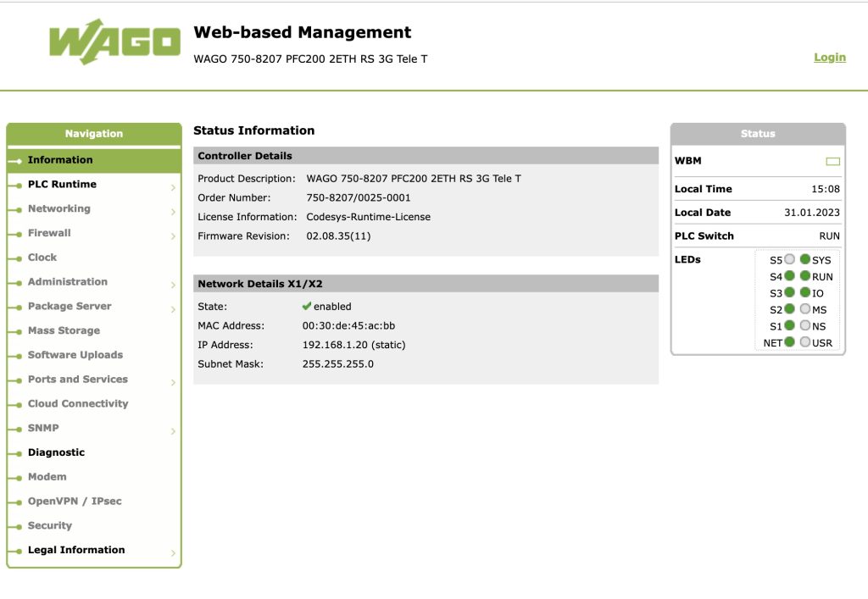Viewport: 868px width, 599px height.
Task: Click the S4 LED indicator
Action: click(x=789, y=276)
